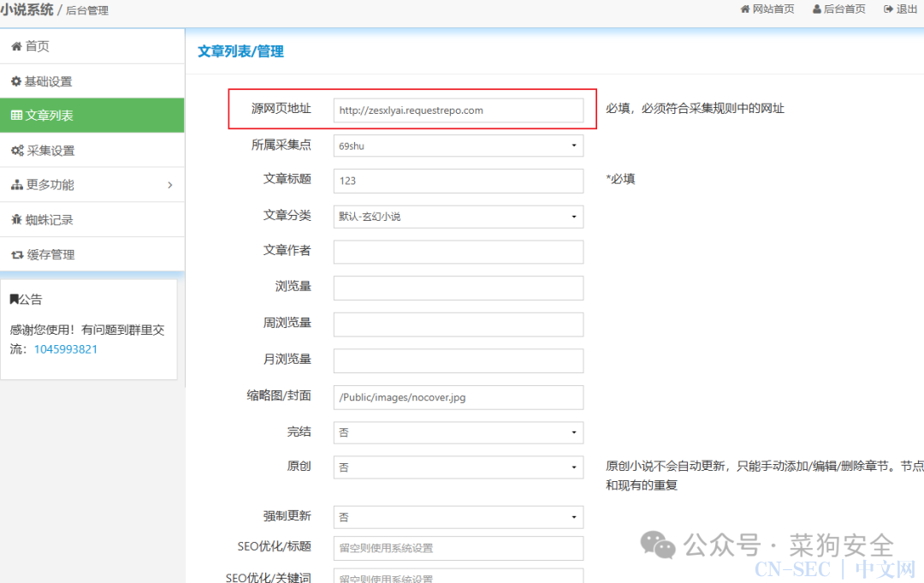Screen dimensions: 924x583
Task: Focus the SEO优化/标题 input field
Action: [x=459, y=548]
